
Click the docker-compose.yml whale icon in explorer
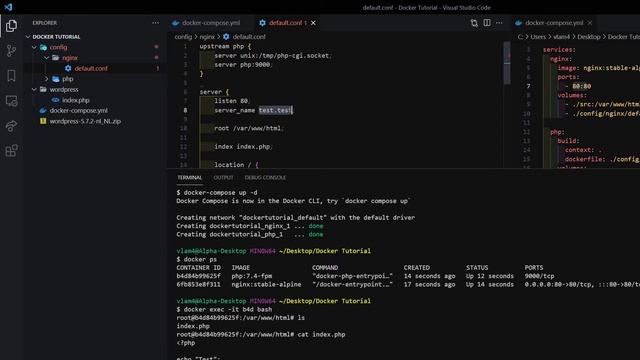coord(43,111)
